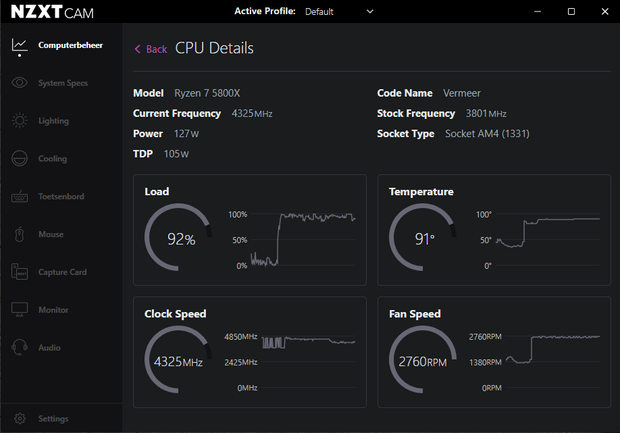This screenshot has width=620, height=433.
Task: Click the Back chevron arrow icon
Action: pos(138,49)
